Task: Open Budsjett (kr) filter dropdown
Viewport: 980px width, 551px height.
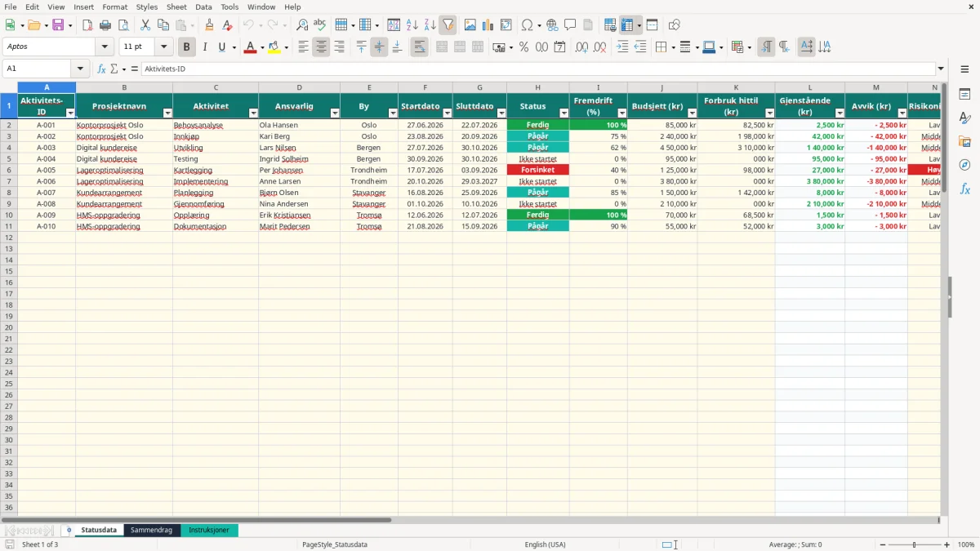Action: click(x=693, y=113)
